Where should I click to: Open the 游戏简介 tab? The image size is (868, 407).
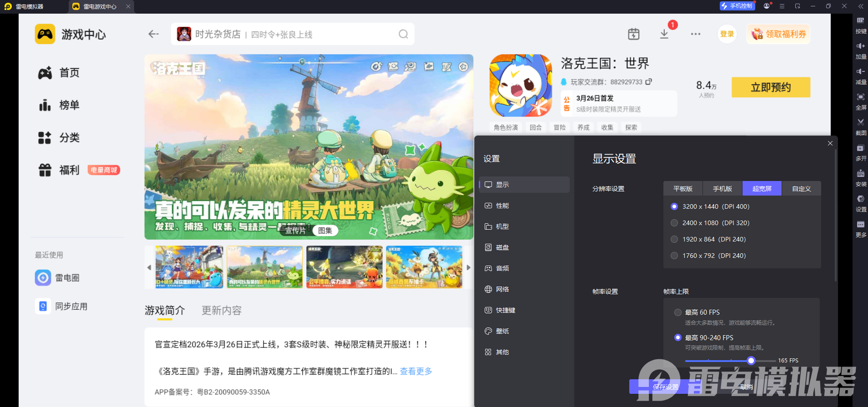165,311
